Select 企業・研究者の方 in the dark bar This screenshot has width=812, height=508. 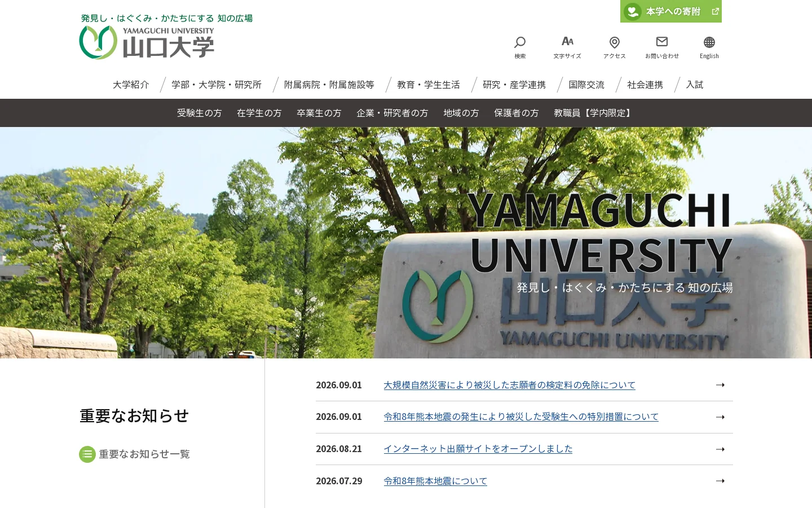click(392, 113)
